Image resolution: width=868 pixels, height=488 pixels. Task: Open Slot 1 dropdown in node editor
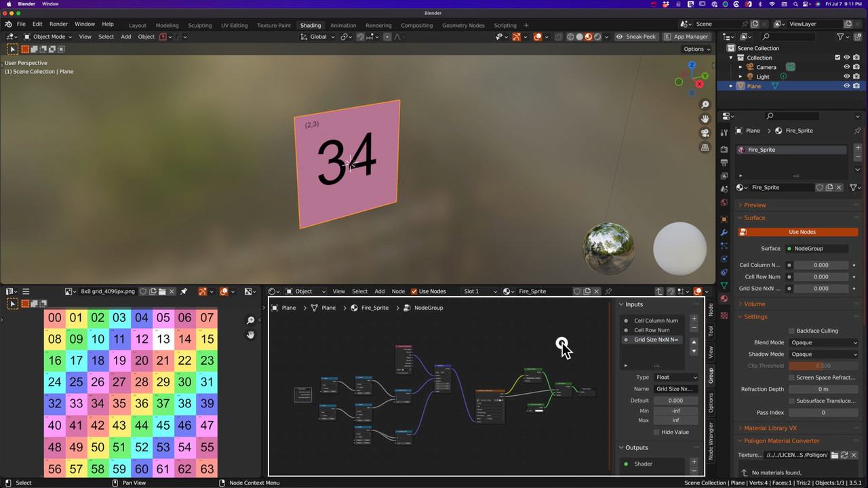coord(479,291)
